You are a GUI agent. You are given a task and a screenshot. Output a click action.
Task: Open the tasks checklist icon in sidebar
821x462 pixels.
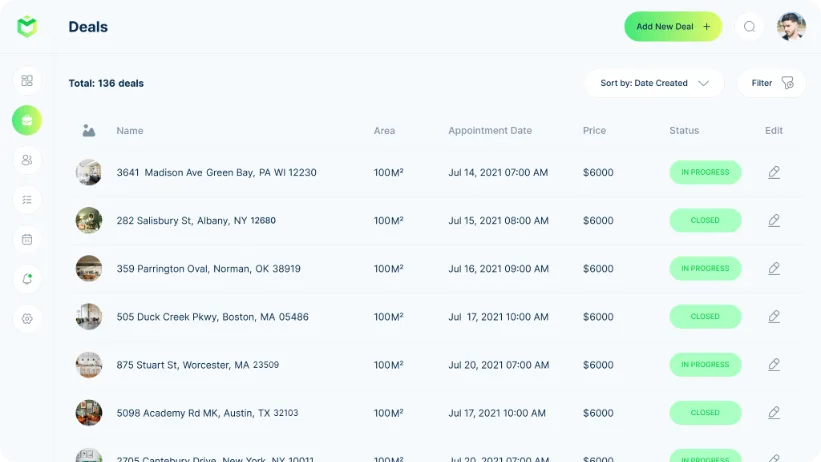pos(27,200)
